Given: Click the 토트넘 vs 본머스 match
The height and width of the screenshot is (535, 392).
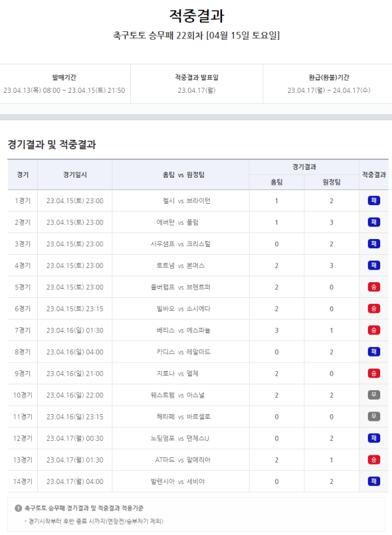Looking at the screenshot, I should coord(180,265).
